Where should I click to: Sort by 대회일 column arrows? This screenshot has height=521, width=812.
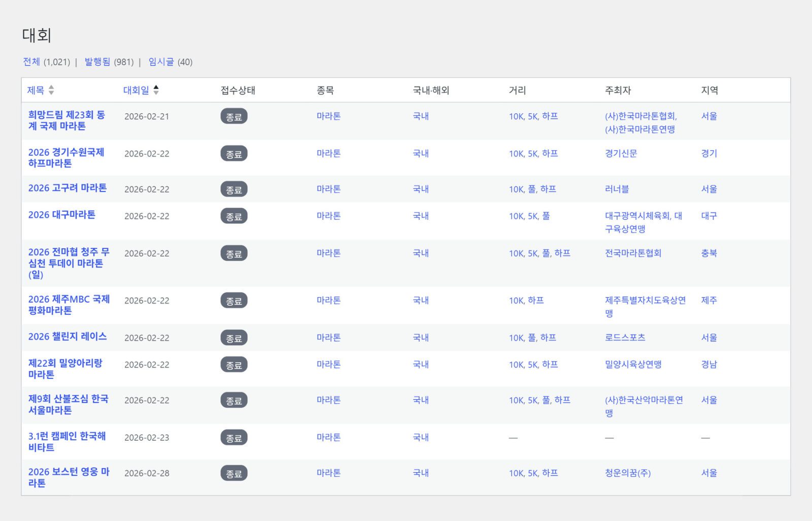tap(156, 90)
